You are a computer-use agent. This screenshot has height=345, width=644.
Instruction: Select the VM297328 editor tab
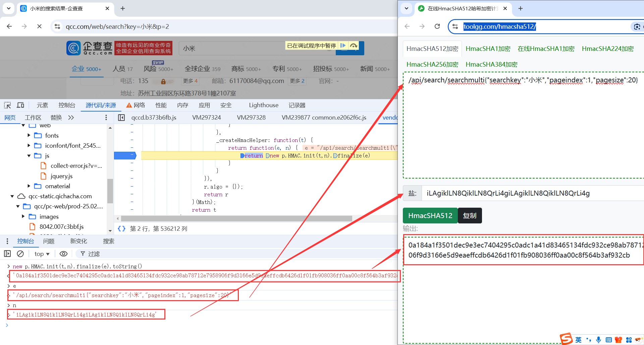(251, 118)
